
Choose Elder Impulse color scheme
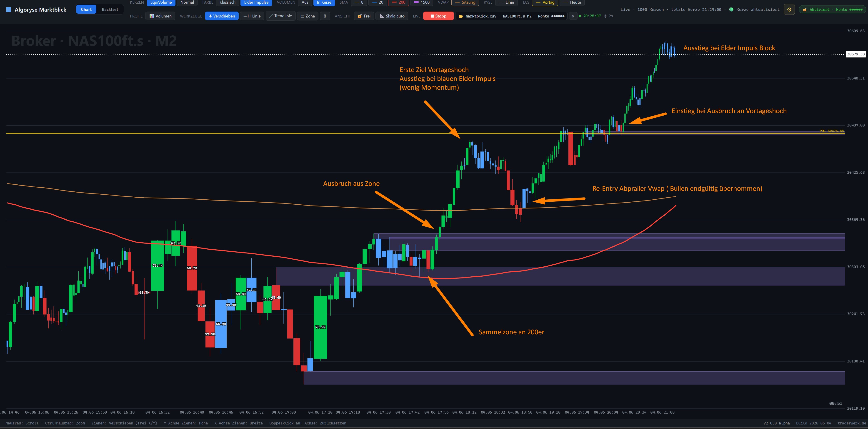tap(256, 2)
